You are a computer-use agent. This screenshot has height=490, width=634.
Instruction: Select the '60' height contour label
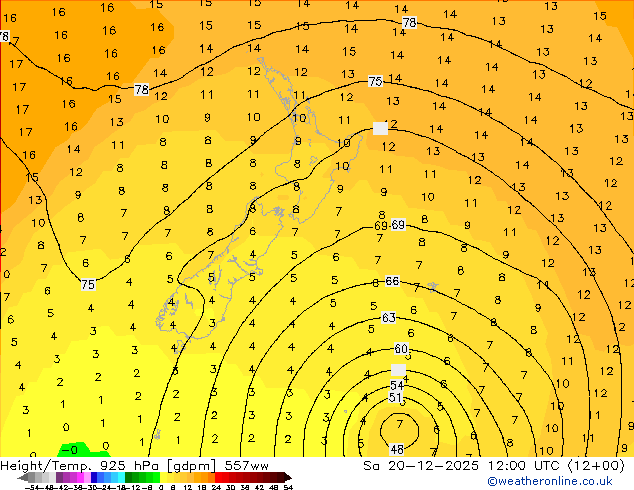[x=401, y=348]
